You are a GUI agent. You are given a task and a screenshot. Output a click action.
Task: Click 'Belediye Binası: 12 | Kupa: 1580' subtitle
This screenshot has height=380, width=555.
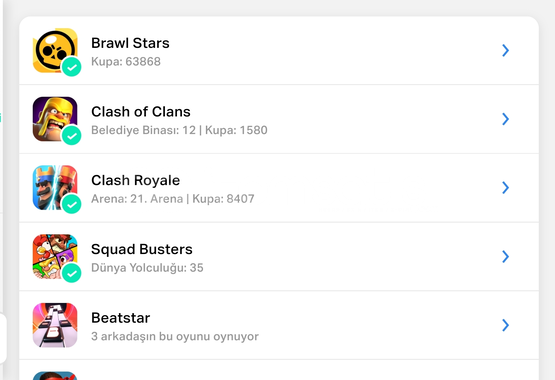[179, 130]
